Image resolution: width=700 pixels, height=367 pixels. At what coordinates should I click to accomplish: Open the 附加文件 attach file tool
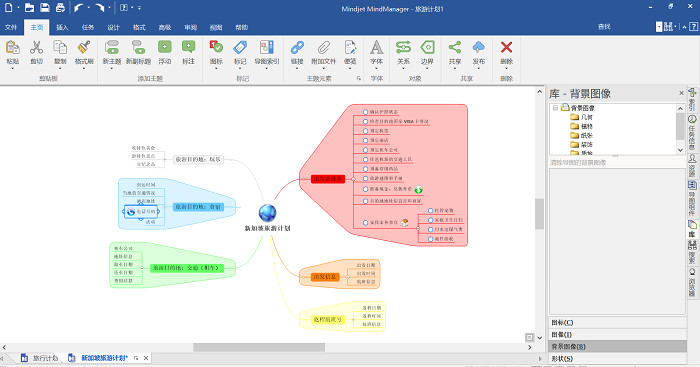tap(323, 53)
